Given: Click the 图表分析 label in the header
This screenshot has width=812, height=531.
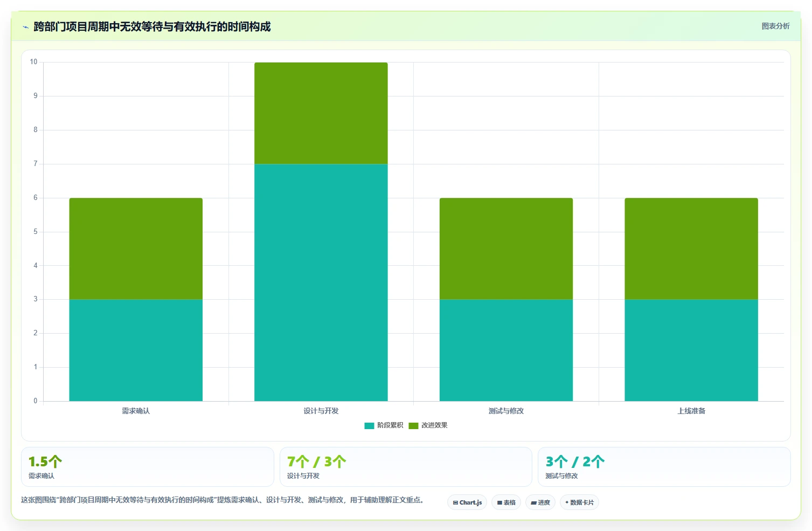Looking at the screenshot, I should coord(775,26).
